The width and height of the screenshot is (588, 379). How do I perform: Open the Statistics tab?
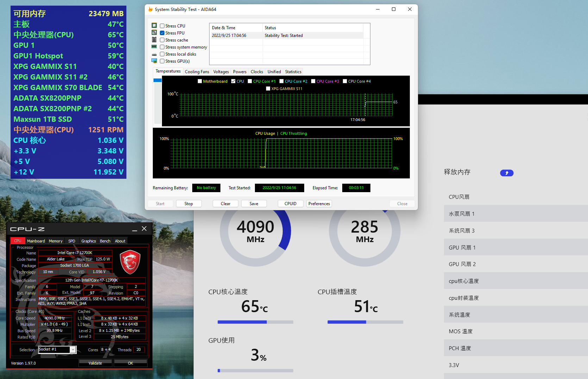[293, 72]
